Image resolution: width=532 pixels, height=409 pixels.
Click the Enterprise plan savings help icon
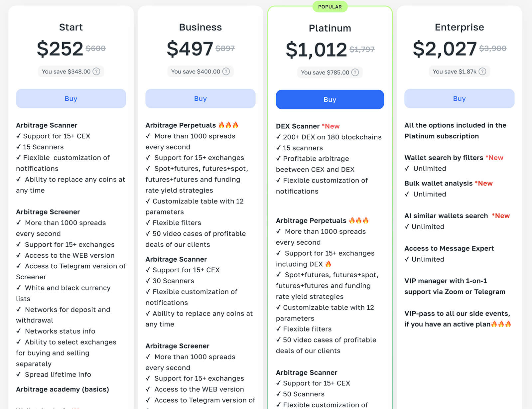482,71
